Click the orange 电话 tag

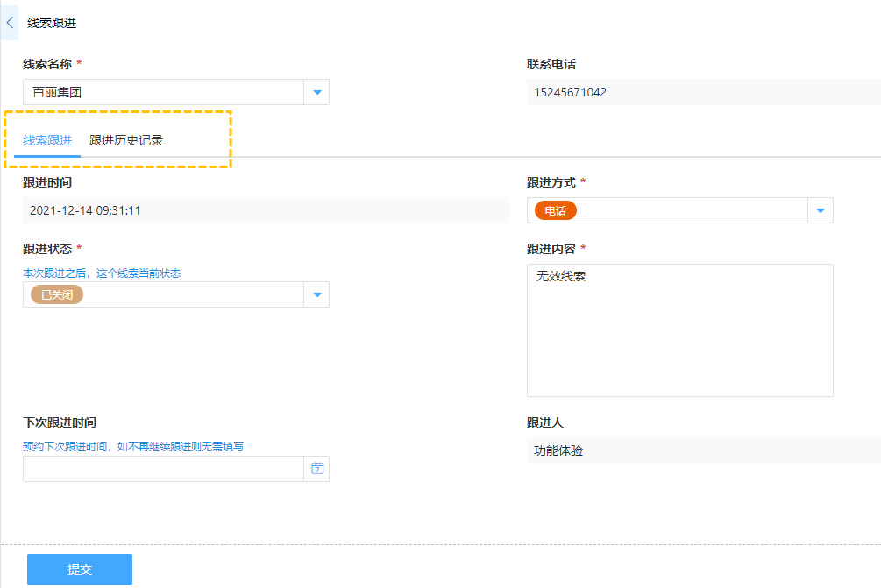point(556,211)
